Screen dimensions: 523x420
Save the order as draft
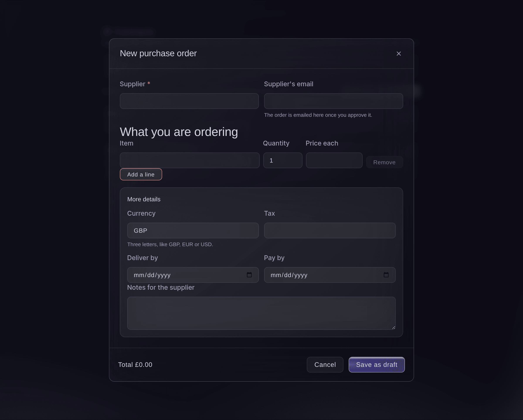click(377, 365)
